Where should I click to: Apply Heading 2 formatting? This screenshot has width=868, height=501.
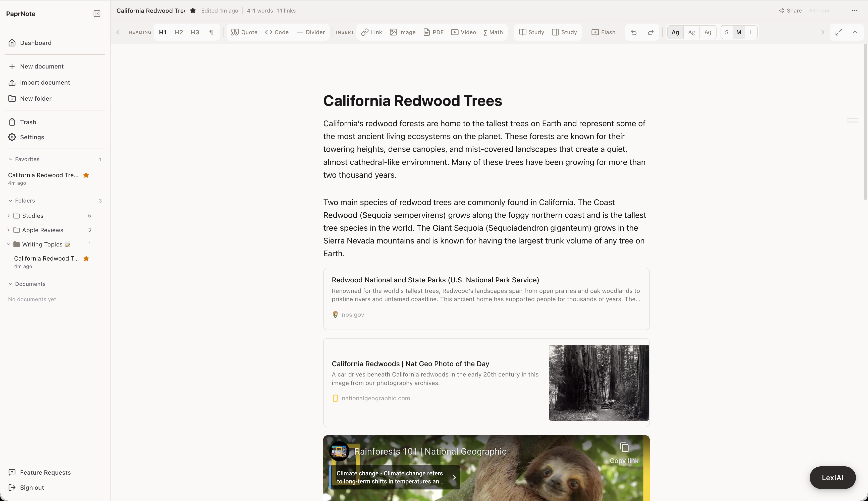(x=179, y=32)
